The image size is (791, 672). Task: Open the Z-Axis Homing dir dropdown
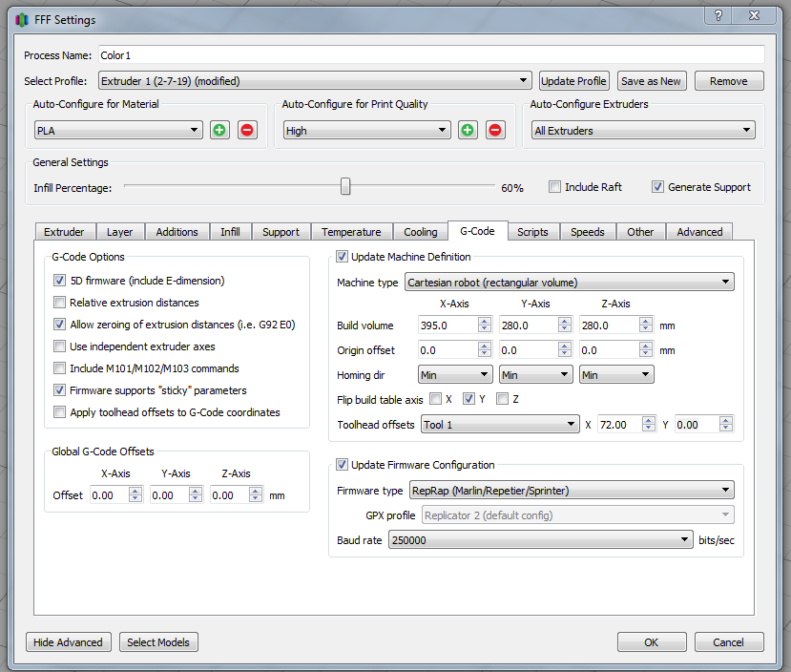pos(616,375)
